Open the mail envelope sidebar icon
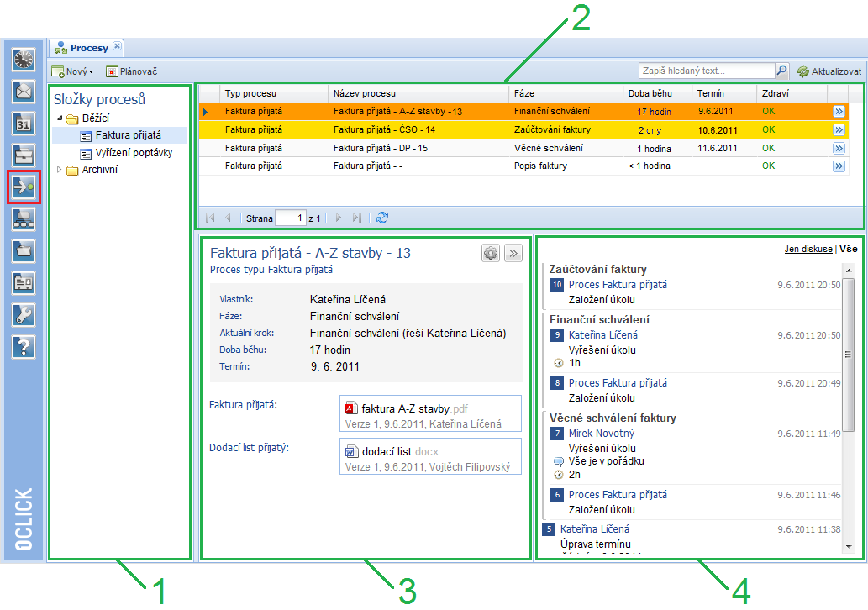The height and width of the screenshot is (610, 868). pyautogui.click(x=23, y=91)
